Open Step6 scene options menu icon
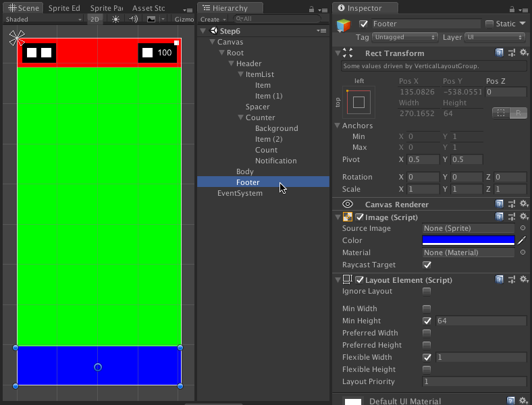This screenshot has width=532, height=405. tap(321, 31)
